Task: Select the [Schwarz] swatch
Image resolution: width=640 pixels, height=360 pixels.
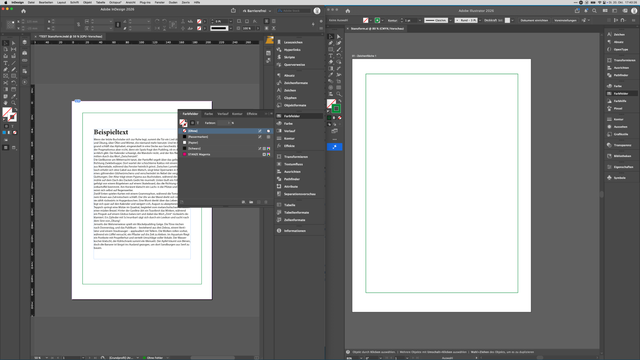Action: (x=226, y=149)
